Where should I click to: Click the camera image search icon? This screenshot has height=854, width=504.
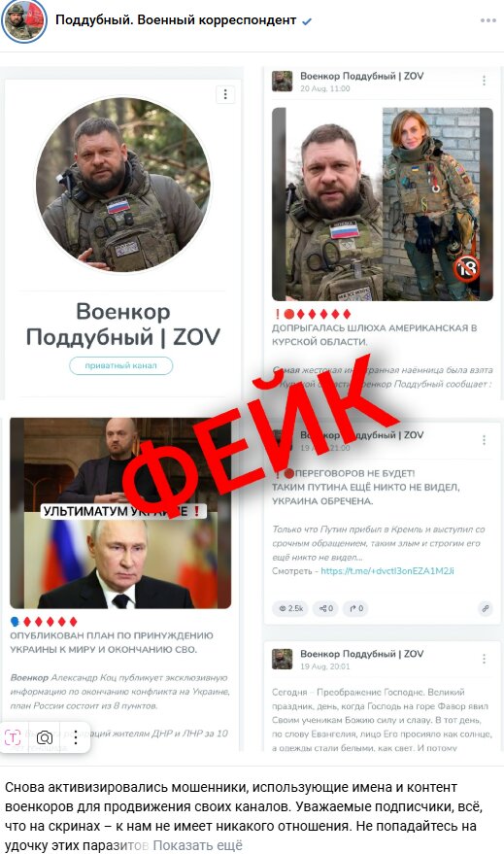coord(45,737)
